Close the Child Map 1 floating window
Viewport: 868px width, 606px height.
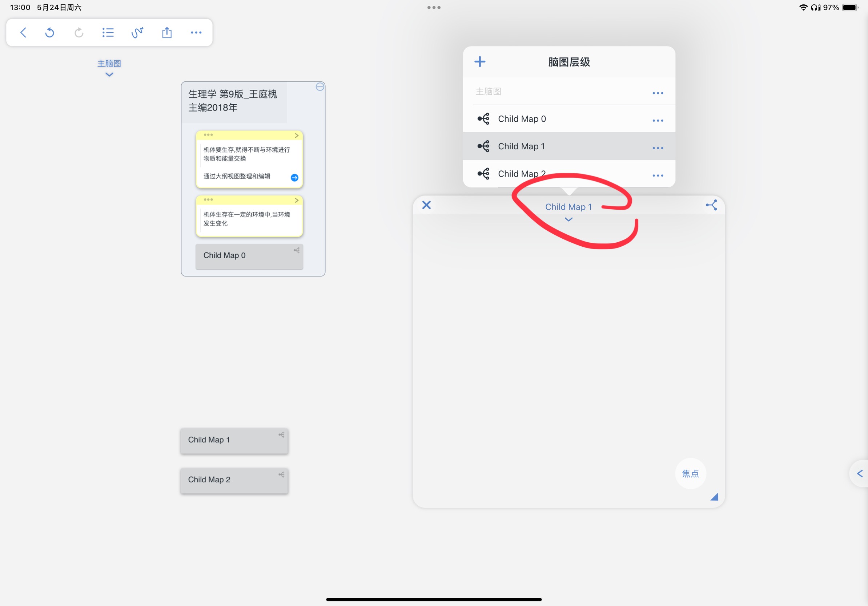point(426,205)
